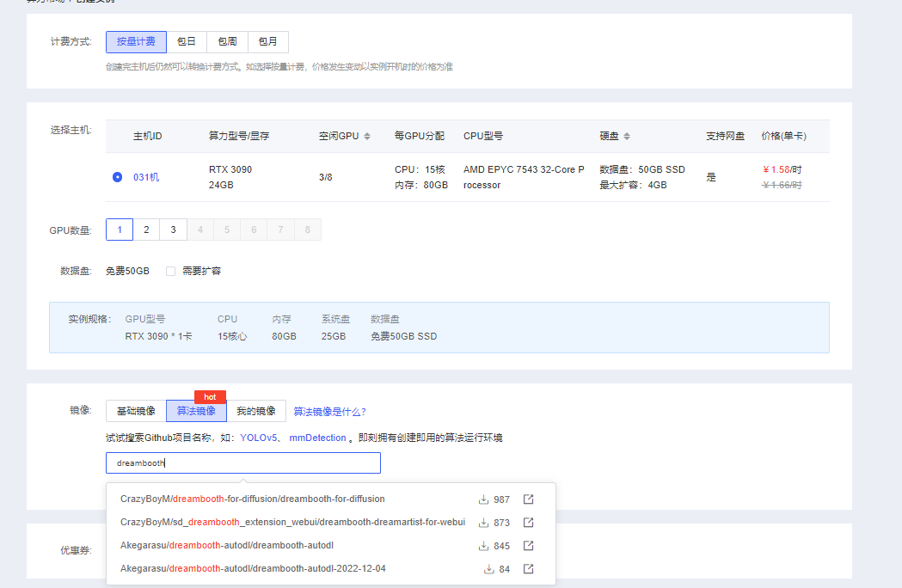Switch to 我的镜像 tab

(256, 411)
